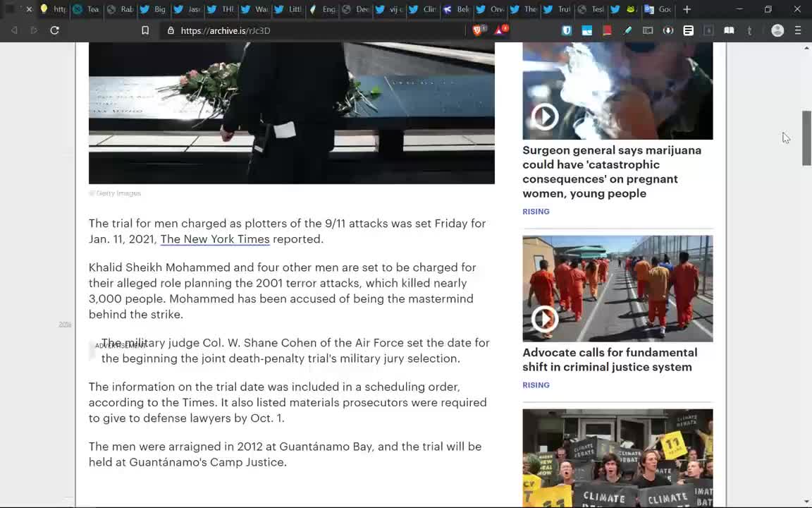Close the current active tab

click(29, 9)
